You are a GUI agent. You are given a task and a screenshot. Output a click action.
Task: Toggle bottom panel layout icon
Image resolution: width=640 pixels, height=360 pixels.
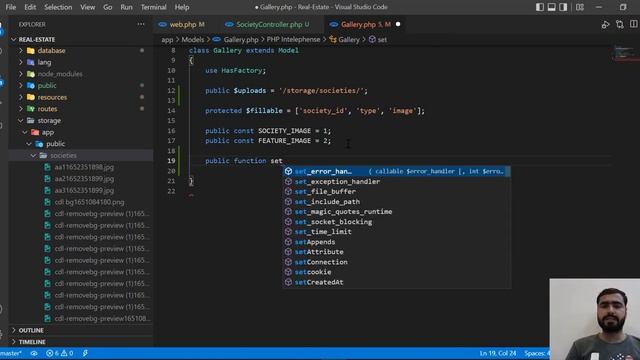[x=551, y=7]
